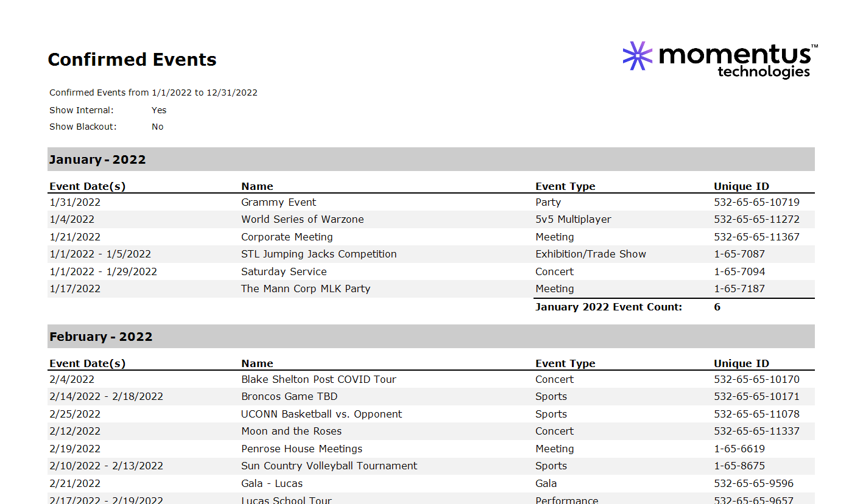Select the Corporate Meeting row name
This screenshot has width=863, height=504.
(287, 237)
